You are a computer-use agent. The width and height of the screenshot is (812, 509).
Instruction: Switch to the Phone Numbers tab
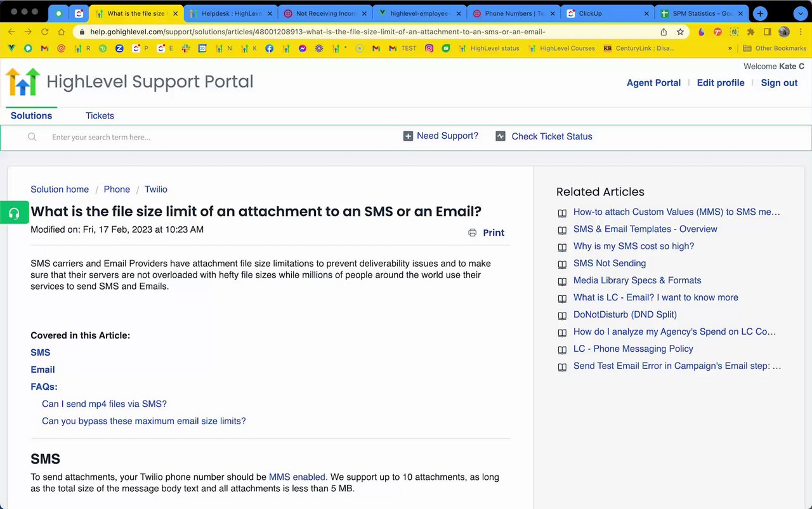click(x=514, y=13)
